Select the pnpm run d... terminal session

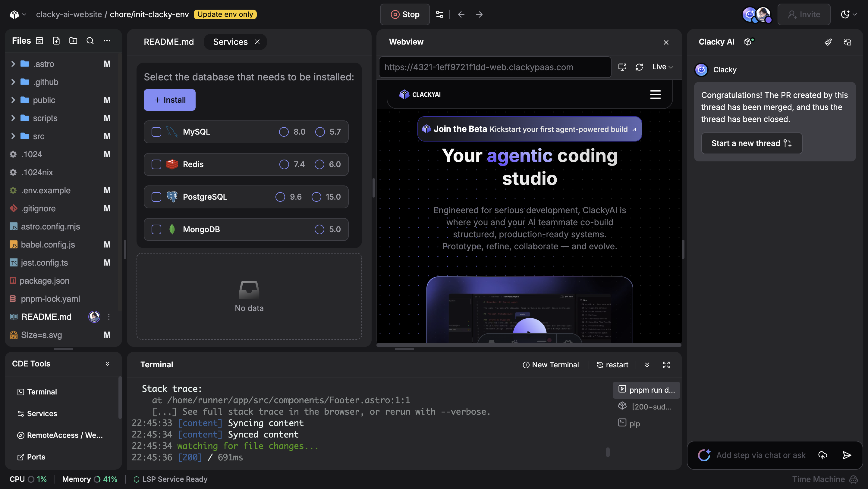(646, 390)
